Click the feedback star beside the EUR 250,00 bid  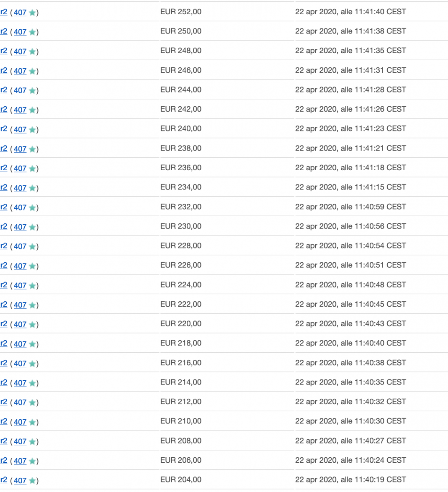pos(32,32)
